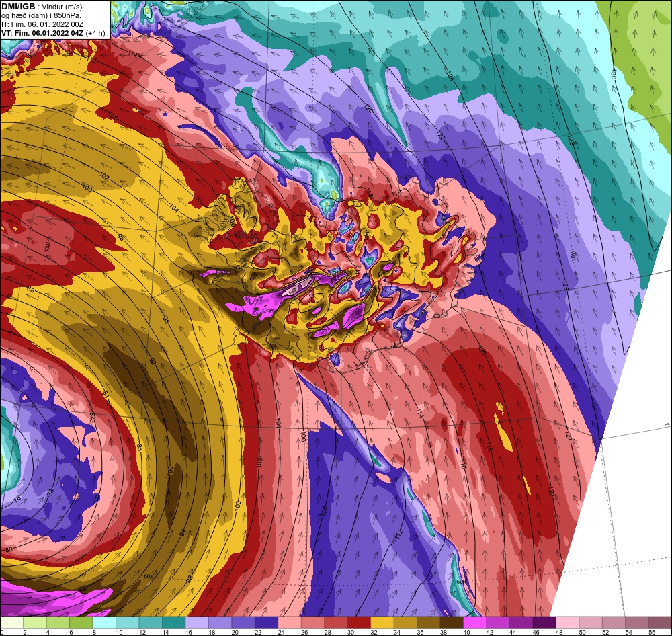The width and height of the screenshot is (672, 636).
Task: Click the gold swatch between 32 and 34
Action: pyautogui.click(x=382, y=623)
